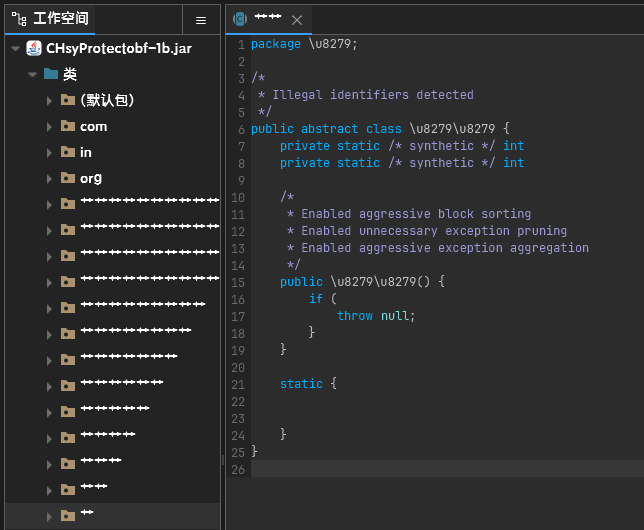Viewport: 644px width, 530px height.
Task: Click the tree icon beside 工作空间 title
Action: click(x=20, y=19)
